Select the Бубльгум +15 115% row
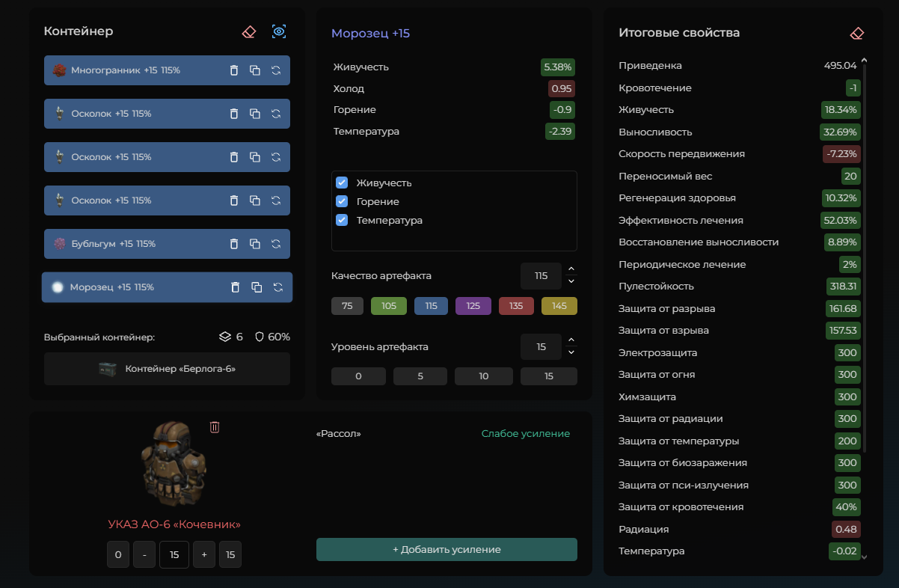 click(x=167, y=244)
